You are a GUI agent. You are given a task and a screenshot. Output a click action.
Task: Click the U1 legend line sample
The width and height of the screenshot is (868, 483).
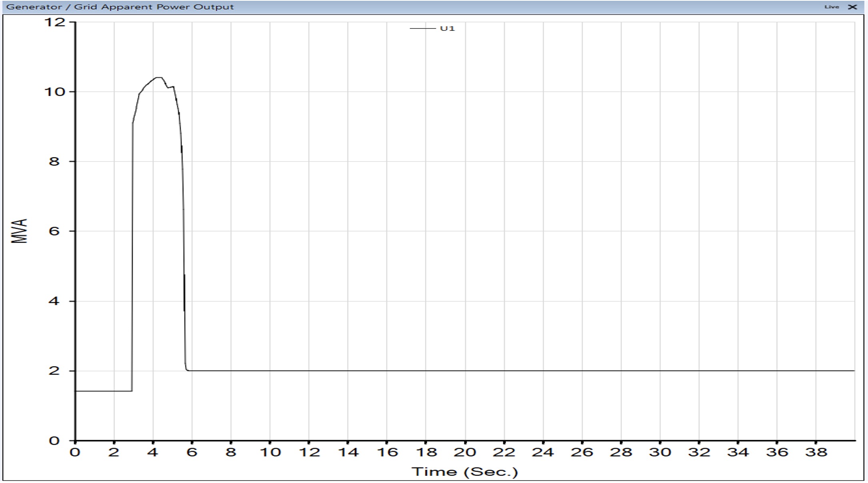click(x=422, y=28)
